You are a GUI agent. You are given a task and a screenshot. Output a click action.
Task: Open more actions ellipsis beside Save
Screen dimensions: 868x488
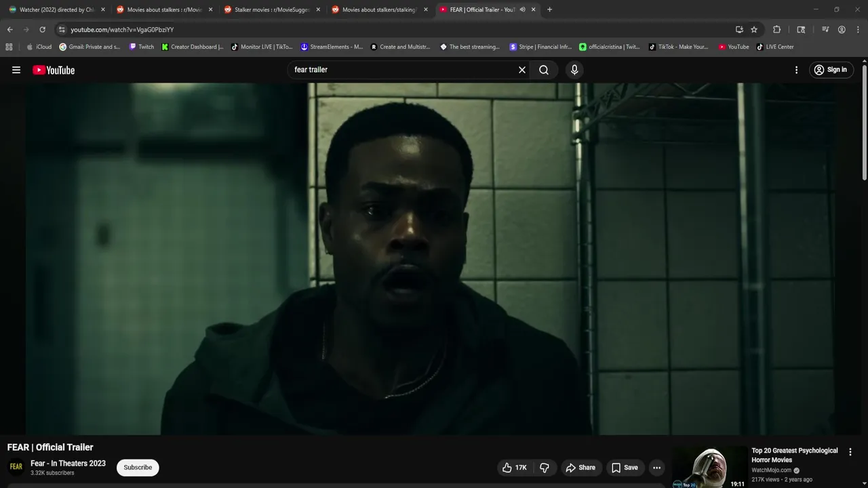[x=656, y=468]
